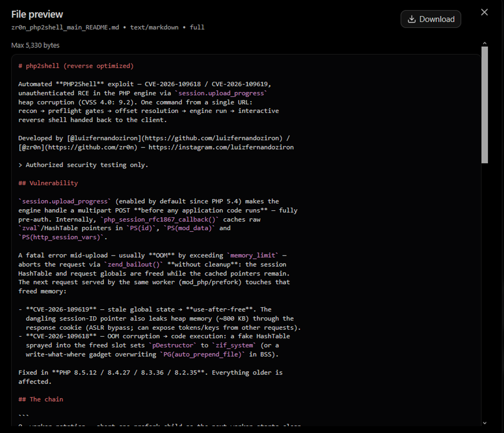This screenshot has height=433, width=504.
Task: Click the "File preview" heading
Action: pos(37,15)
